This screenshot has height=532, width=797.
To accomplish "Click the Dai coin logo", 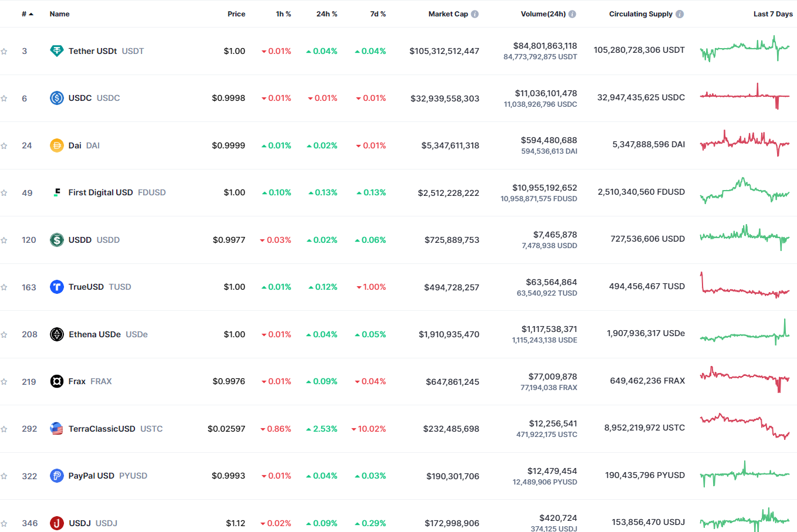I will (x=56, y=145).
